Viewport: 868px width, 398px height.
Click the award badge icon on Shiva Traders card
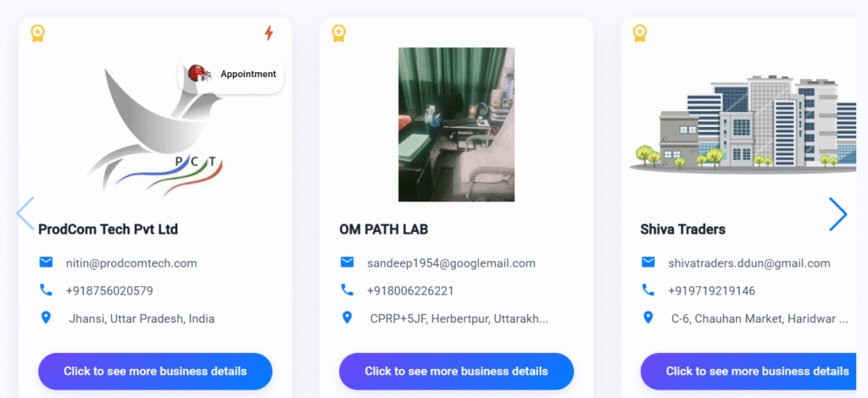[640, 33]
